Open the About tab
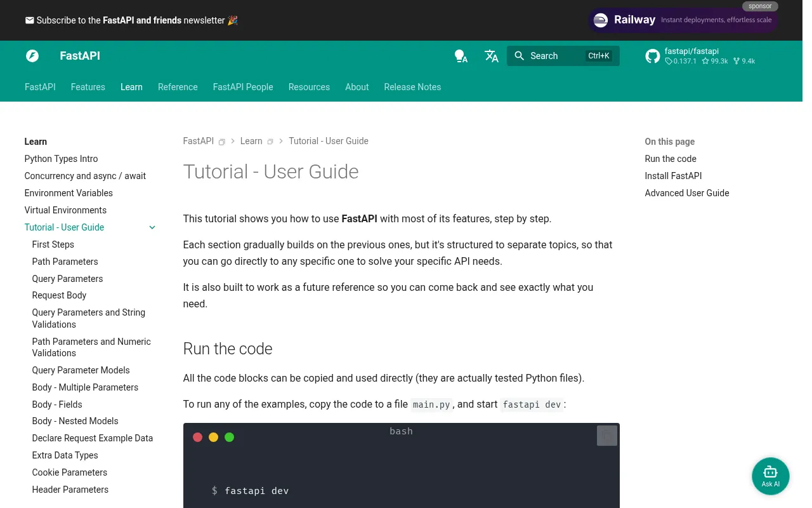Viewport: 812px width, 508px height. click(x=357, y=87)
